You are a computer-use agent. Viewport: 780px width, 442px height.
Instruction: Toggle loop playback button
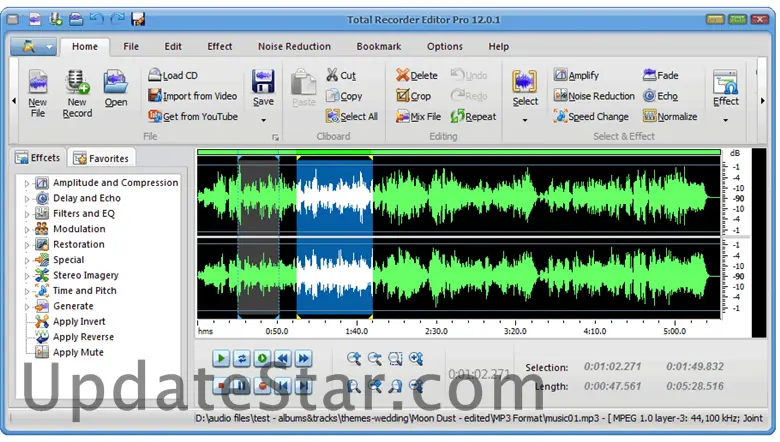242,358
